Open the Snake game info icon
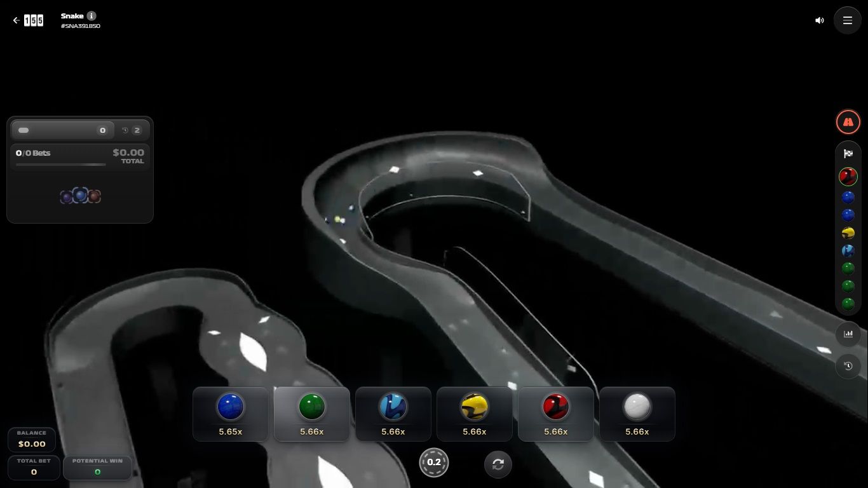868x488 pixels. click(x=92, y=16)
